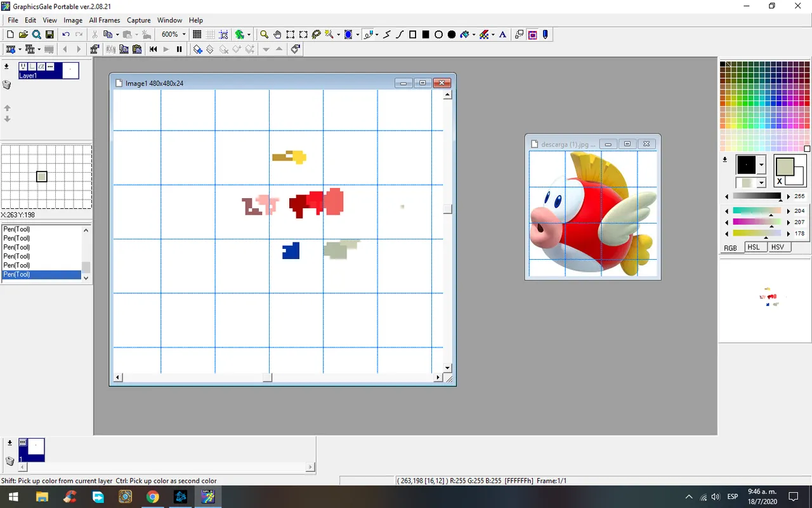Pause the animation playback

click(179, 49)
